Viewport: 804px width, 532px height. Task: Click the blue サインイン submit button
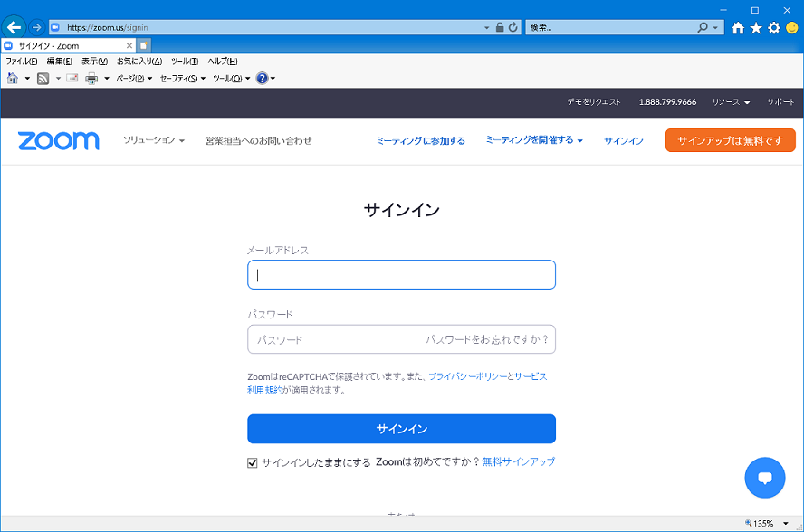click(x=401, y=429)
